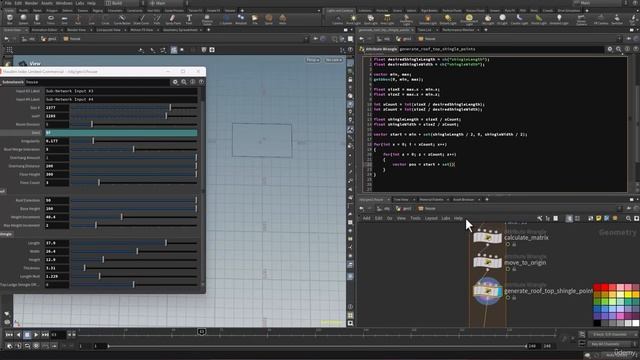Add a Spot Light from shelf
Screen dimensions: 640x360
click(371, 19)
